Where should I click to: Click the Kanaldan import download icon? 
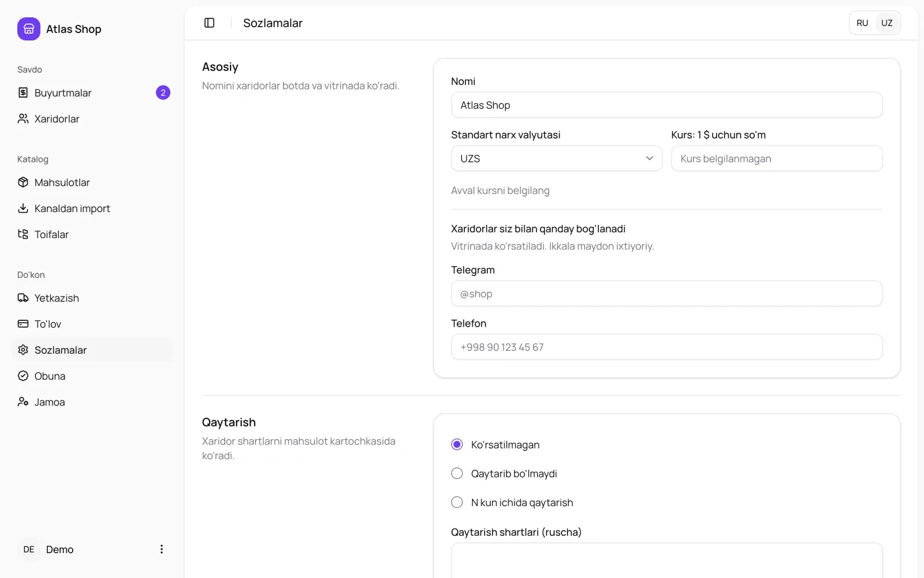(x=23, y=208)
